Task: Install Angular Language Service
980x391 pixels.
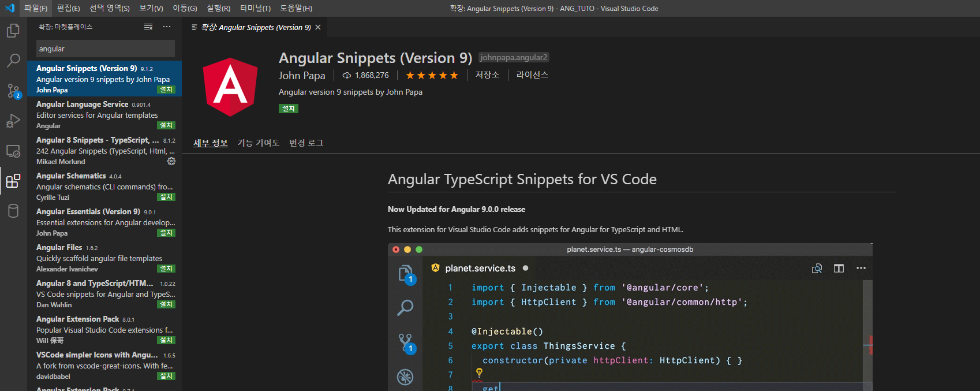Action: [x=166, y=125]
